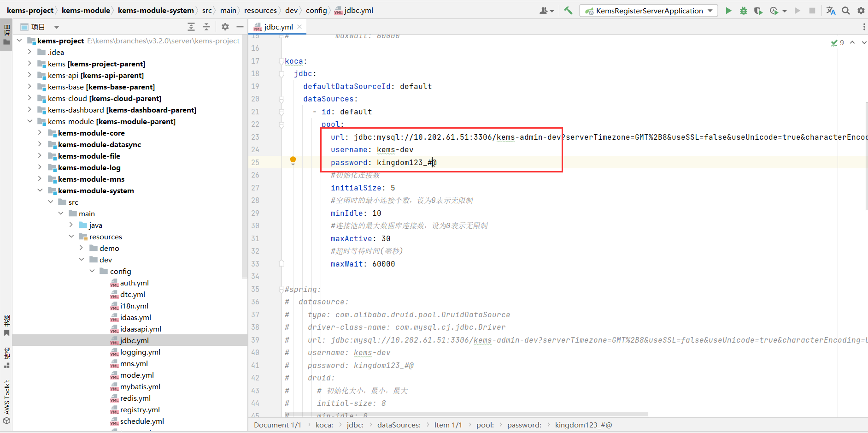868x433 pixels.
Task: Open the bookmarks side tool window
Action: click(6, 326)
